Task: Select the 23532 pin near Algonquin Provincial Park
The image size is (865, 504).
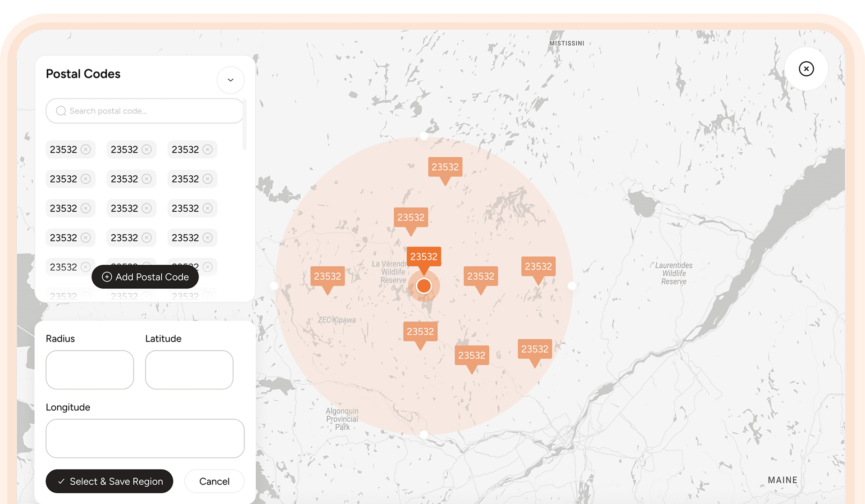Action: (420, 331)
